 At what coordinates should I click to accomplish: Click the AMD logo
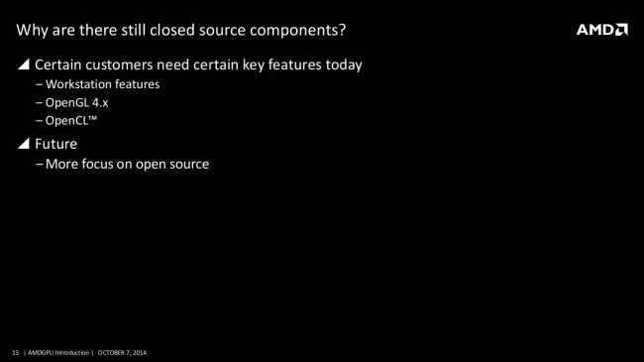click(601, 30)
